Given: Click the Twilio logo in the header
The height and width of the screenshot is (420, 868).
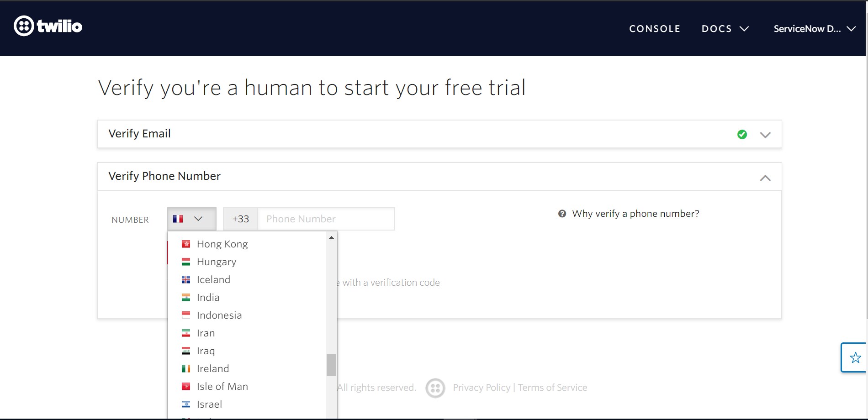Looking at the screenshot, I should pos(48,26).
